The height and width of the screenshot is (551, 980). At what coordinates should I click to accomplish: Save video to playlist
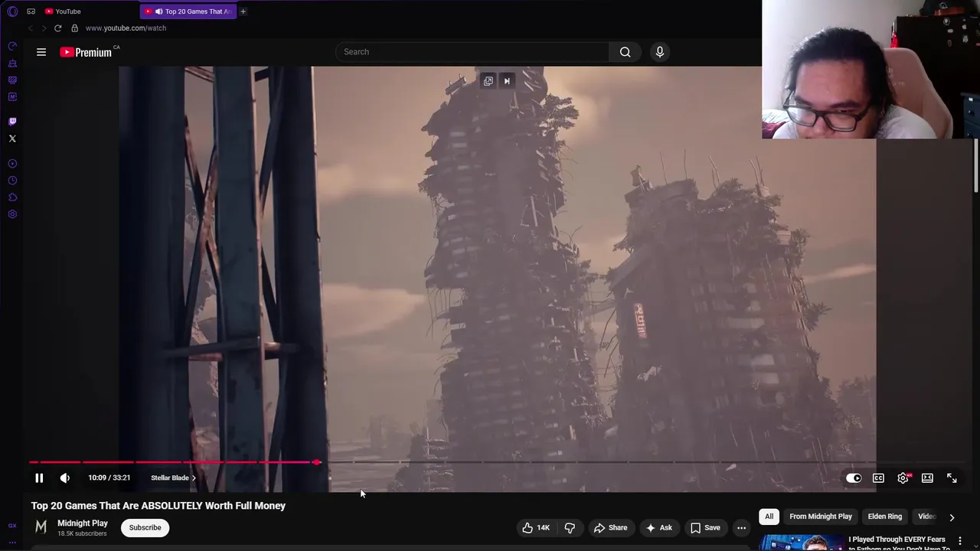tap(705, 528)
